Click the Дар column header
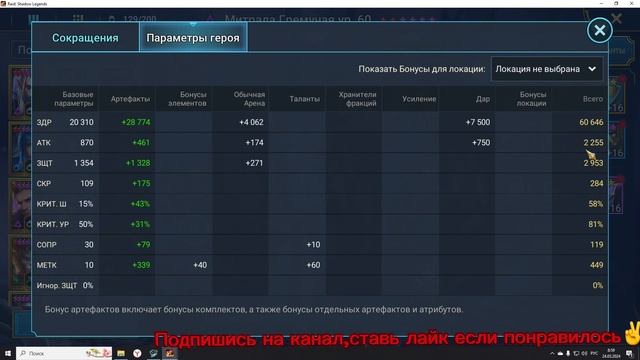Screen dimensions: 640x360 (x=483, y=99)
